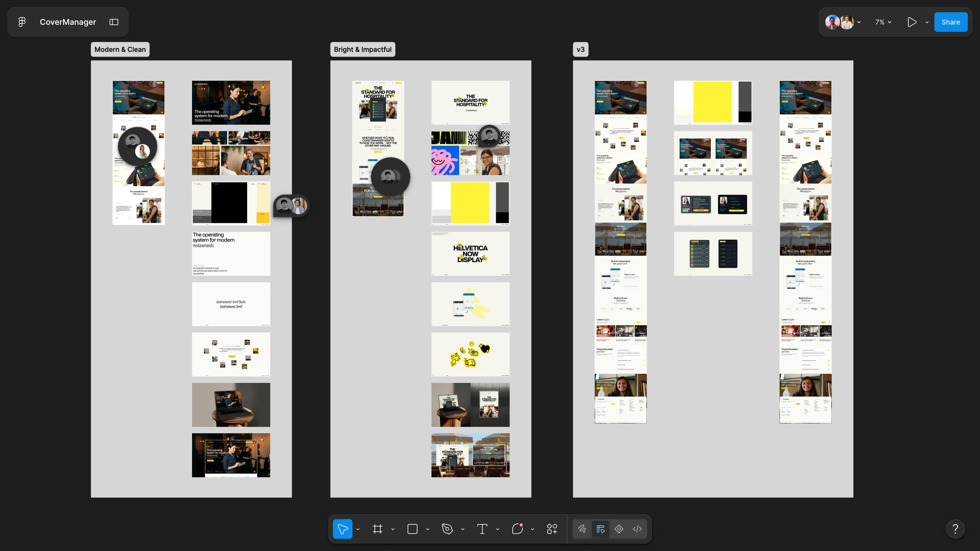Click the CoverManager file name
980x551 pixels.
click(x=68, y=22)
